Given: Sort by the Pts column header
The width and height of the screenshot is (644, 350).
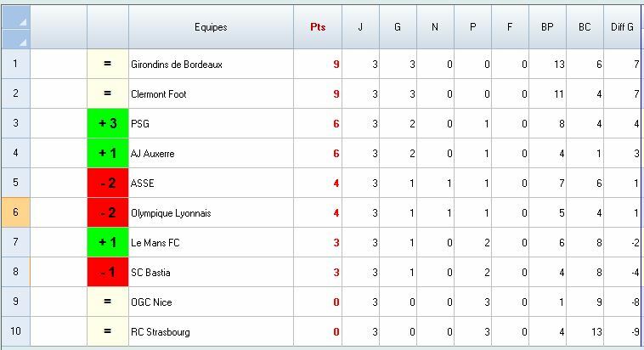Looking at the screenshot, I should pyautogui.click(x=318, y=27).
